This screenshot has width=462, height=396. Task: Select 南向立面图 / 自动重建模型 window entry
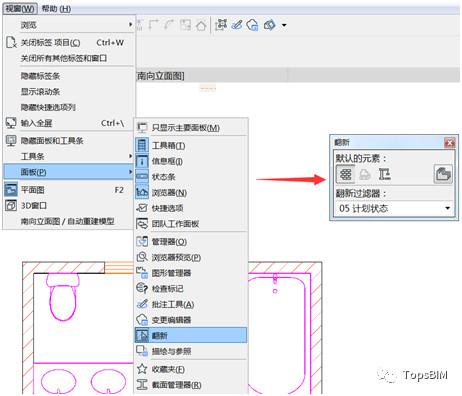click(69, 221)
